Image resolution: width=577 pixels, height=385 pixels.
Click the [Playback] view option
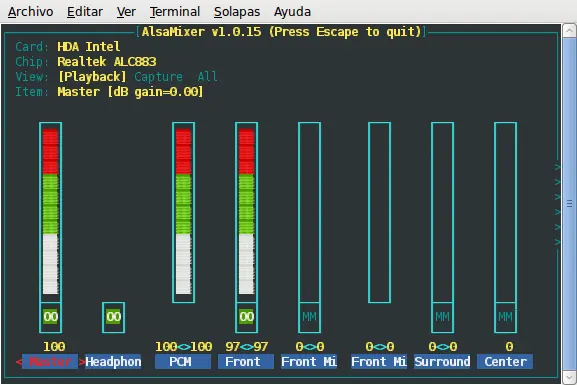[x=92, y=77]
